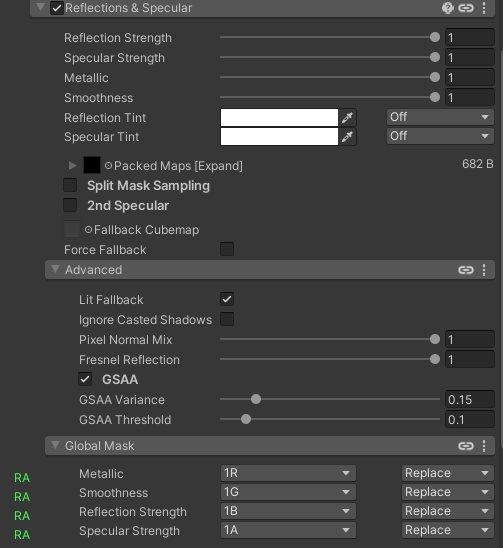Open the Metallic channel dropdown showing 1R
The height and width of the screenshot is (548, 503).
288,473
